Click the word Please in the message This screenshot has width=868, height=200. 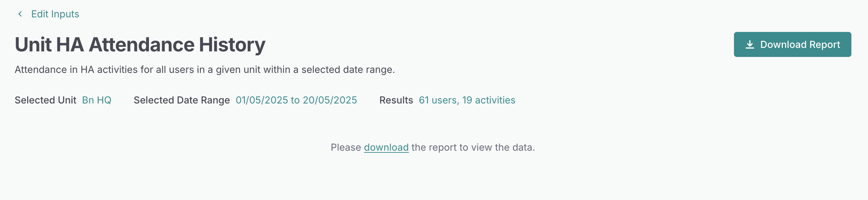(346, 147)
